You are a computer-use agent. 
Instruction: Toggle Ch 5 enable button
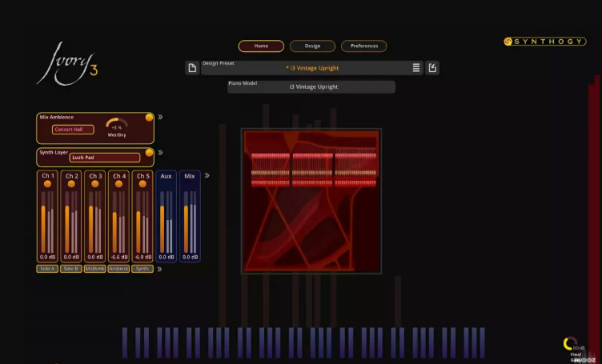point(142,184)
